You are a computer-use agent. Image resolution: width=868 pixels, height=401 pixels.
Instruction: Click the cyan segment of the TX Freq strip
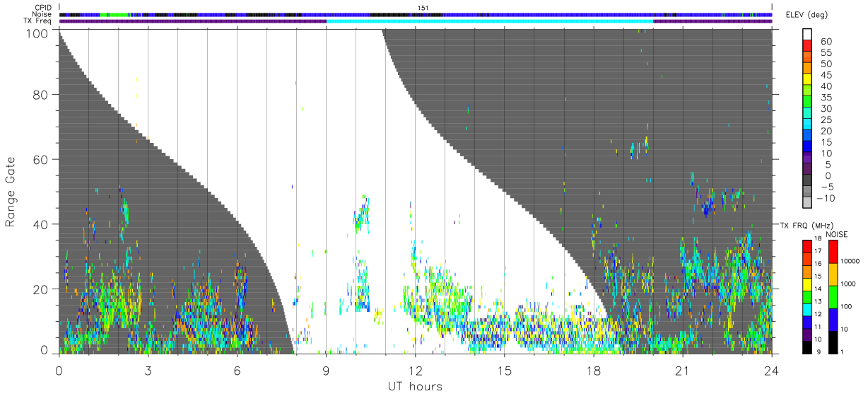point(490,21)
